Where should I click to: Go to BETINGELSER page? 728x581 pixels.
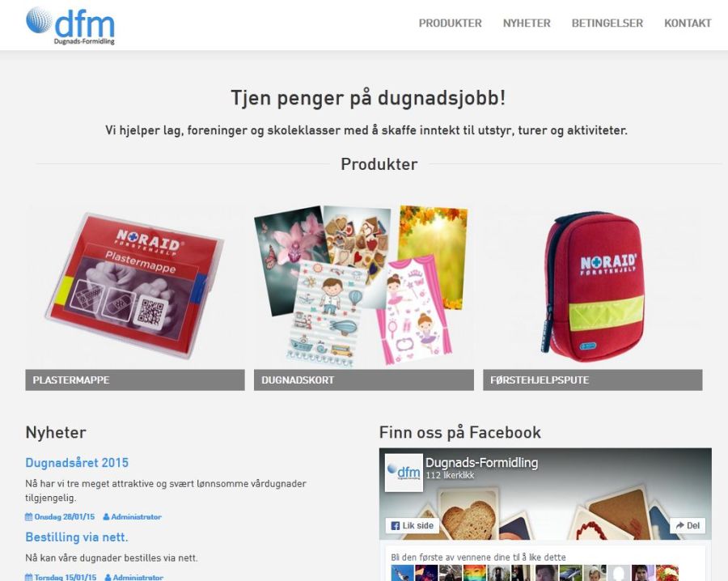click(x=607, y=23)
